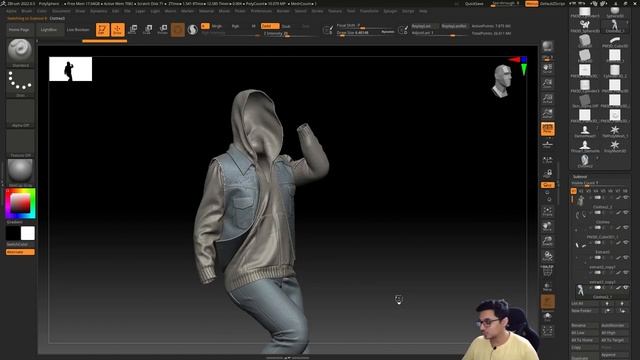640x360 pixels.
Task: Activate the orange Draw mode button
Action: (x=118, y=29)
